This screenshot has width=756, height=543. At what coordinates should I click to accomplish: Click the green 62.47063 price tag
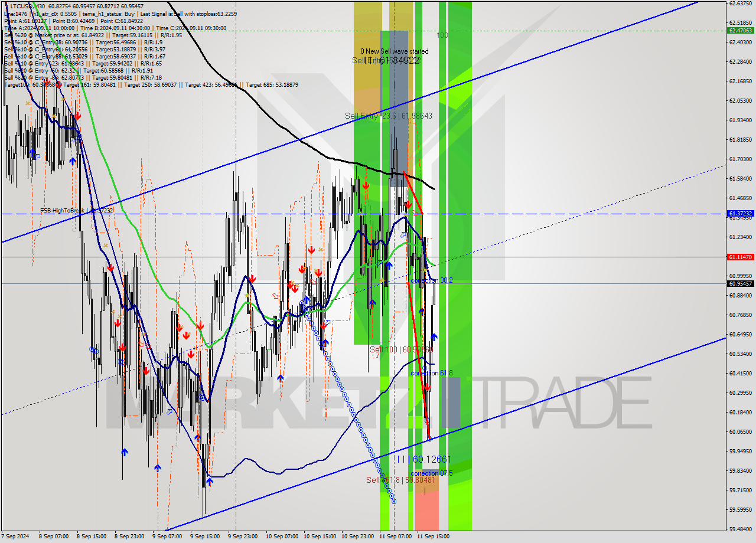[740, 30]
